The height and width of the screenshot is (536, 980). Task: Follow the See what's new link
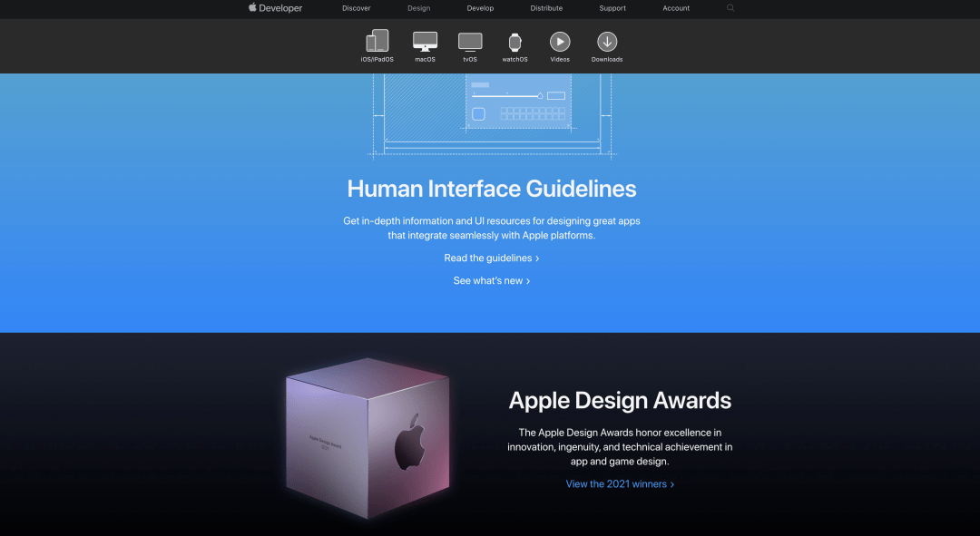pos(492,281)
